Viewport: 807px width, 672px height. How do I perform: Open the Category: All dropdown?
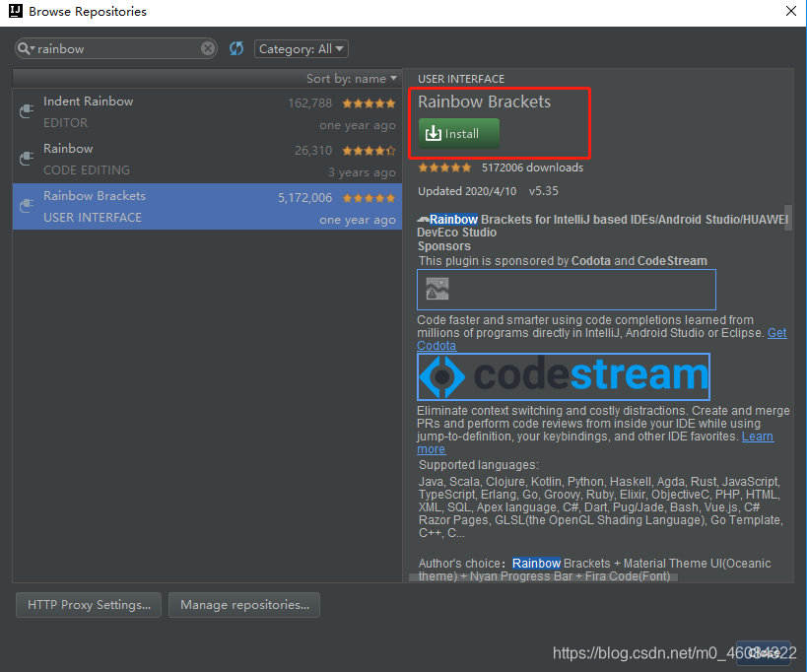[302, 49]
